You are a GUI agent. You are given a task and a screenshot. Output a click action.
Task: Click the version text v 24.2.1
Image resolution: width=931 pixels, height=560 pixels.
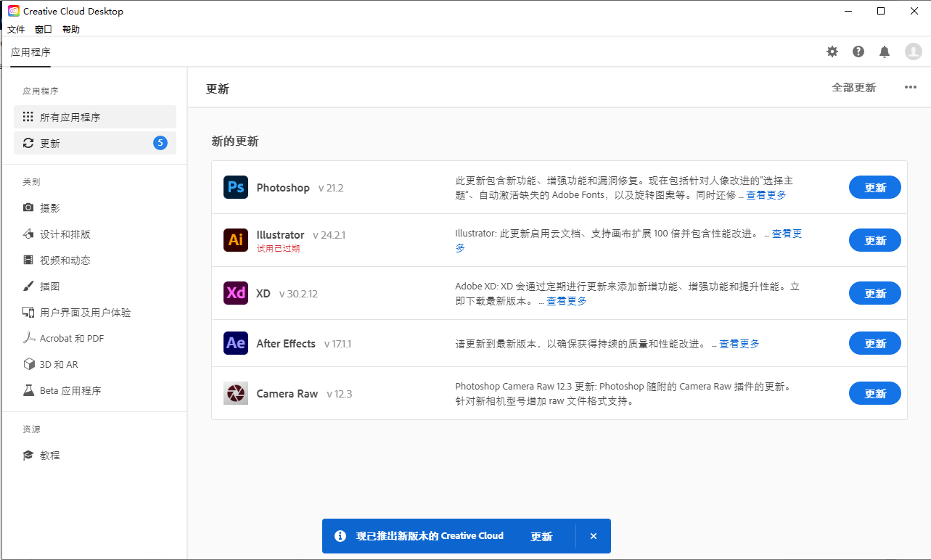coord(329,235)
